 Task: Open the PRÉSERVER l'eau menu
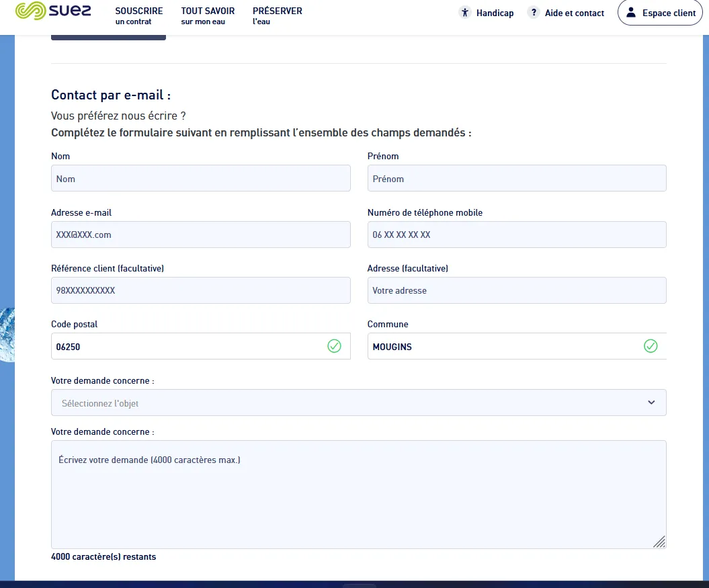pos(277,15)
